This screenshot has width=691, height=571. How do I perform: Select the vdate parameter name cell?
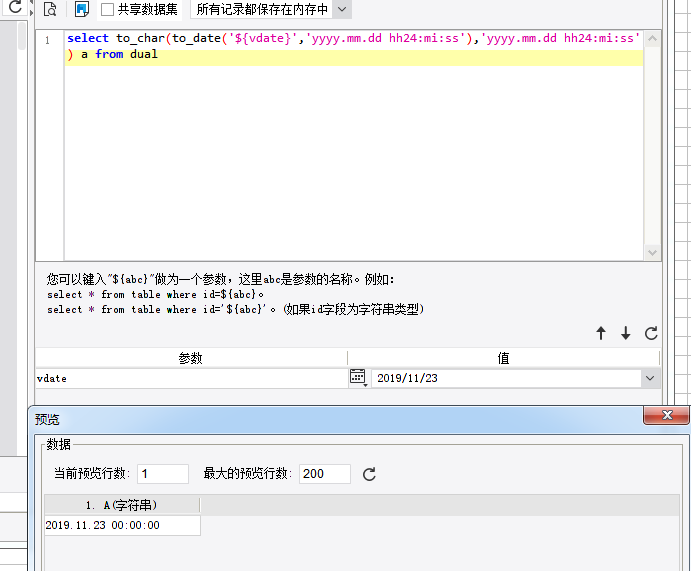[x=192, y=378]
